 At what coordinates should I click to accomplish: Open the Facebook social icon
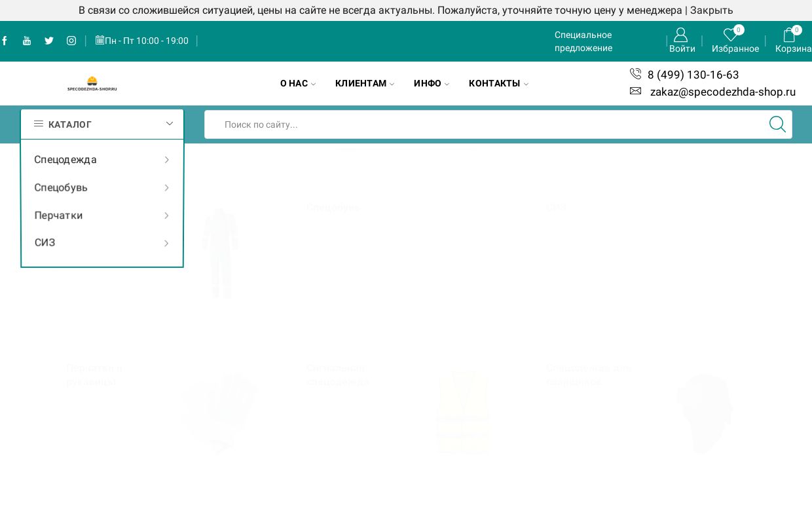pos(5,41)
